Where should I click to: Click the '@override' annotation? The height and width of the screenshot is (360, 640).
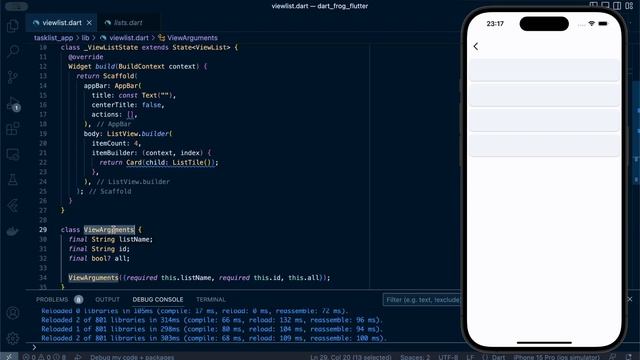(86, 57)
